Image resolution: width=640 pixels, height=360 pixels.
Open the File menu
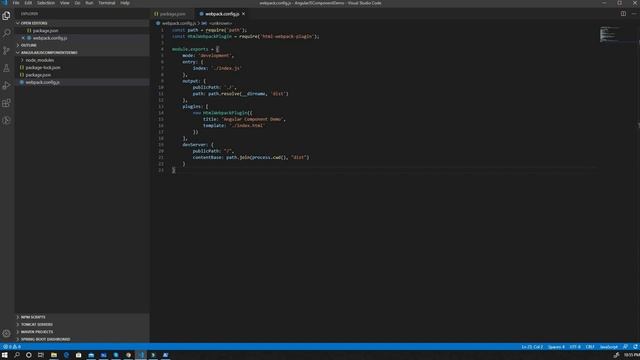(16, 3)
